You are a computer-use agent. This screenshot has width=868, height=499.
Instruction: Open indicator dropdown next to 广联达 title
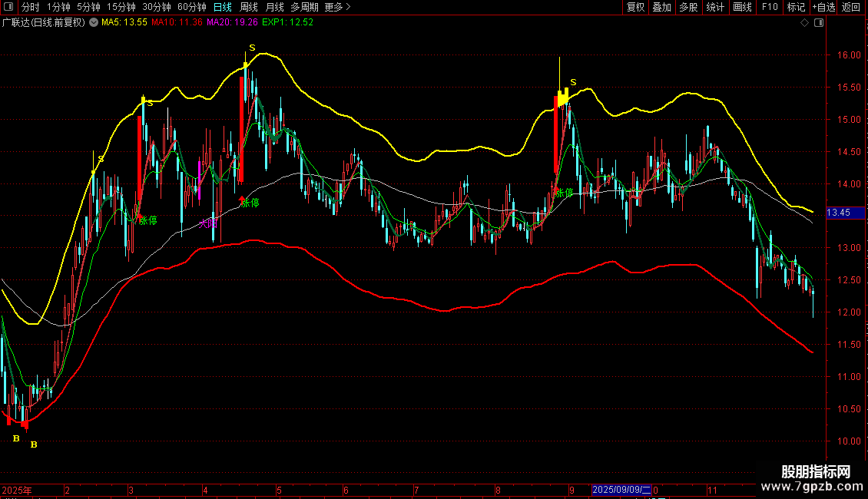[x=94, y=23]
